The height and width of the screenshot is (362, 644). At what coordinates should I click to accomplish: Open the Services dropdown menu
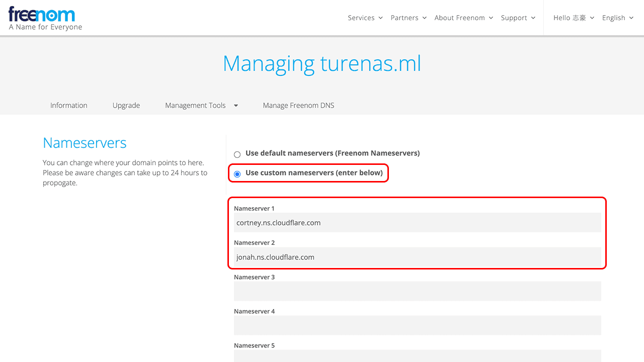[365, 18]
